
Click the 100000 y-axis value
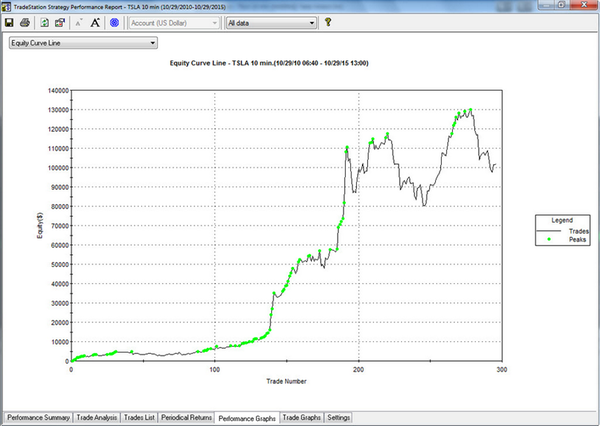[58, 168]
